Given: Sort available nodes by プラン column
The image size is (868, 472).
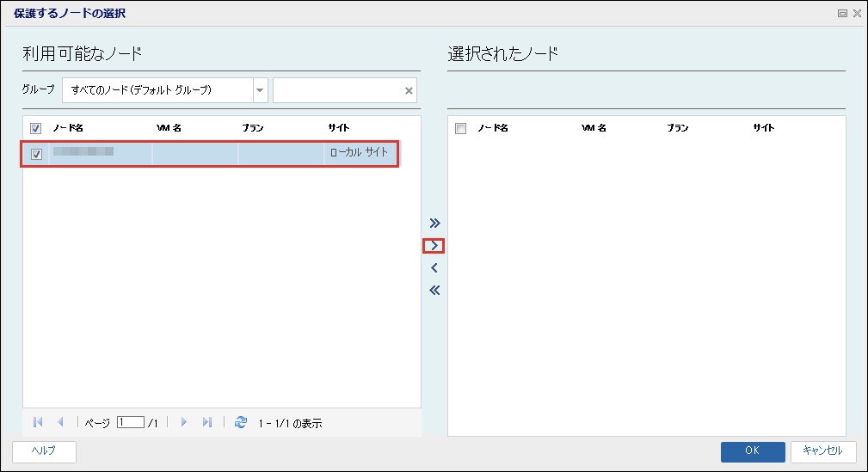Looking at the screenshot, I should click(252, 128).
